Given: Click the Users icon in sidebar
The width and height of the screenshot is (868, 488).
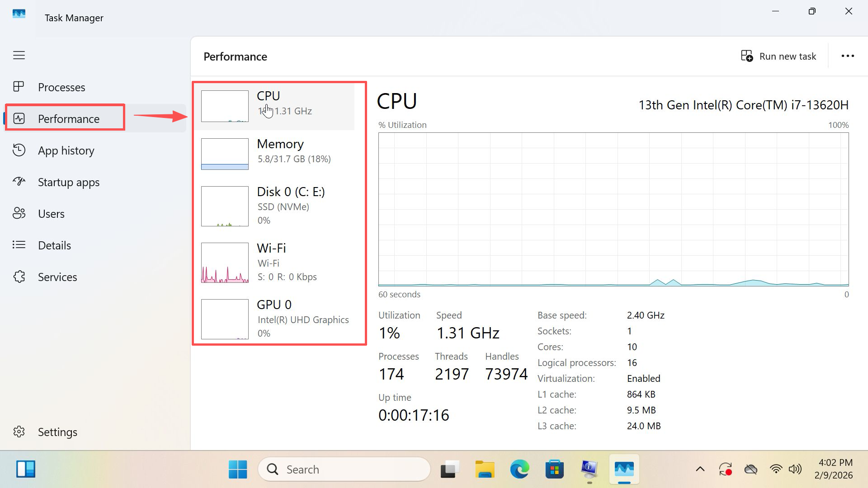Looking at the screenshot, I should 19,213.
